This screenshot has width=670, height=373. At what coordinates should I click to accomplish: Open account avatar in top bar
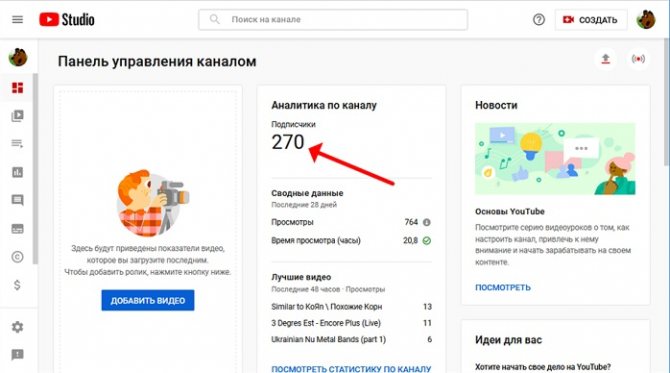point(646,20)
